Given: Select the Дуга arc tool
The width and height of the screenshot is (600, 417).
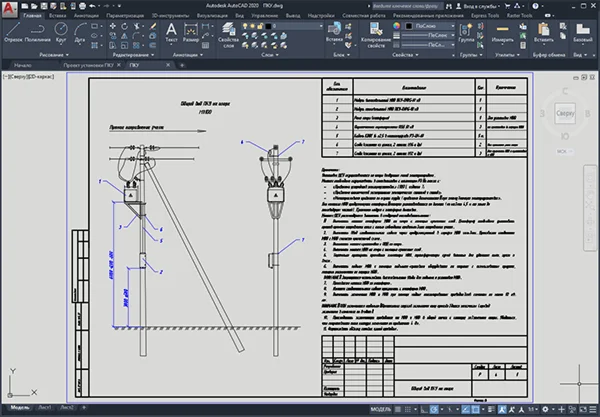Looking at the screenshot, I should pyautogui.click(x=80, y=32).
